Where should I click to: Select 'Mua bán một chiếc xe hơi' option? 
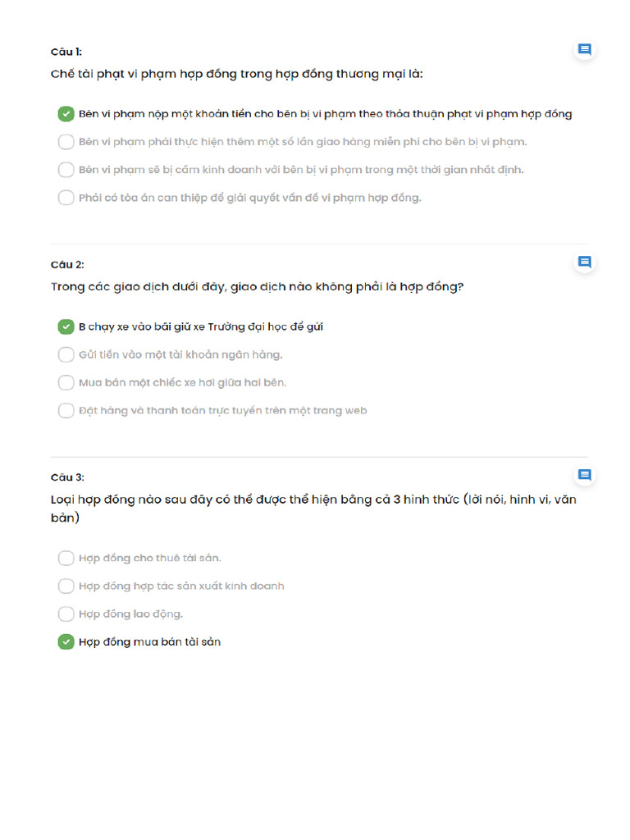tap(66, 382)
